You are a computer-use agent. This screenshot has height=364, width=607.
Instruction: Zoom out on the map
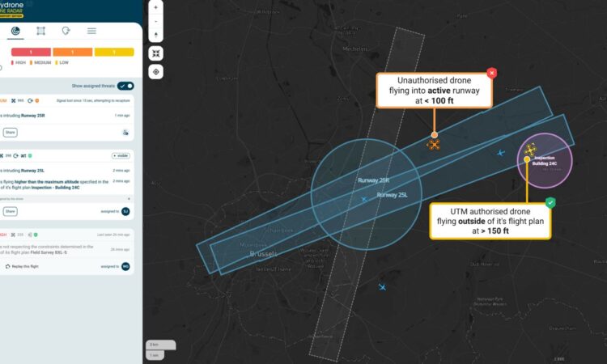(x=155, y=21)
